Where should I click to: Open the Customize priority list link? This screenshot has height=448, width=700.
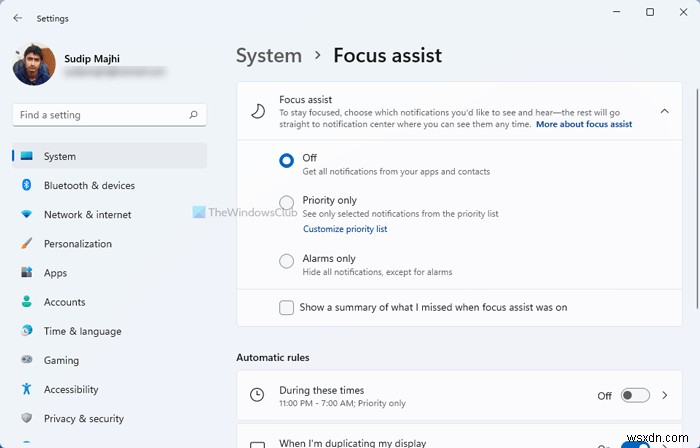coord(345,229)
